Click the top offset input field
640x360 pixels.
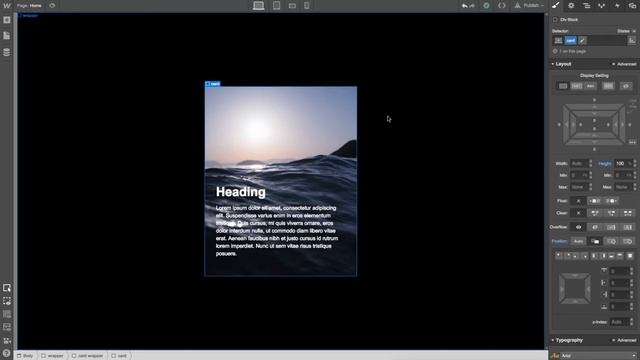(619, 271)
